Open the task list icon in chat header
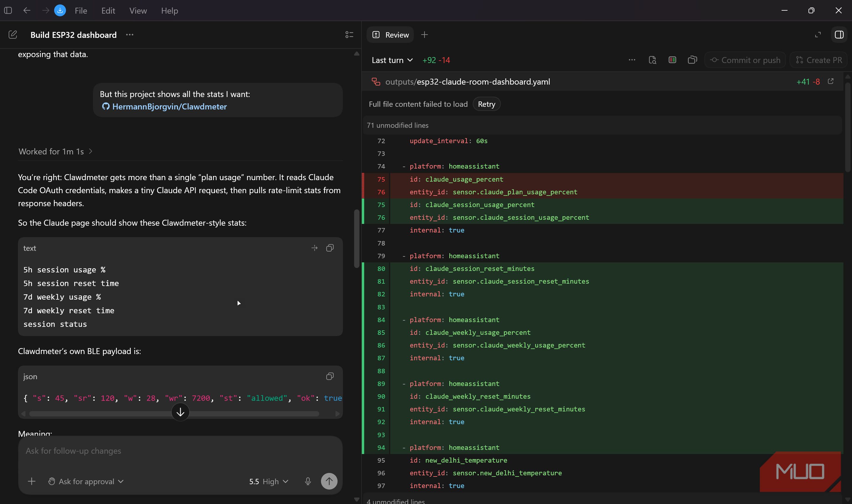This screenshot has height=504, width=852. (349, 35)
